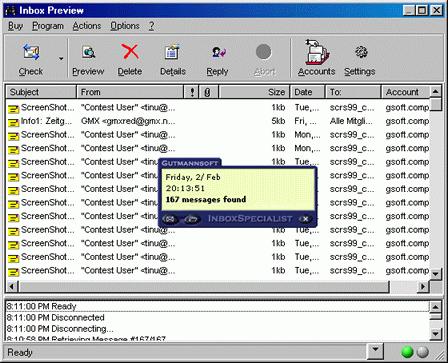The image size is (448, 363).
Task: Sort by the From column header
Action: pyautogui.click(x=130, y=92)
